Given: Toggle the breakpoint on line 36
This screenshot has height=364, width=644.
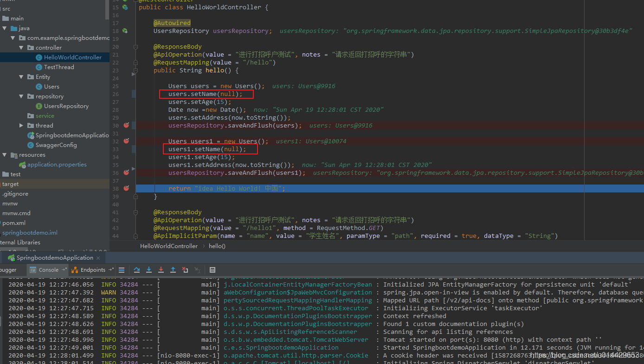Looking at the screenshot, I should (126, 172).
